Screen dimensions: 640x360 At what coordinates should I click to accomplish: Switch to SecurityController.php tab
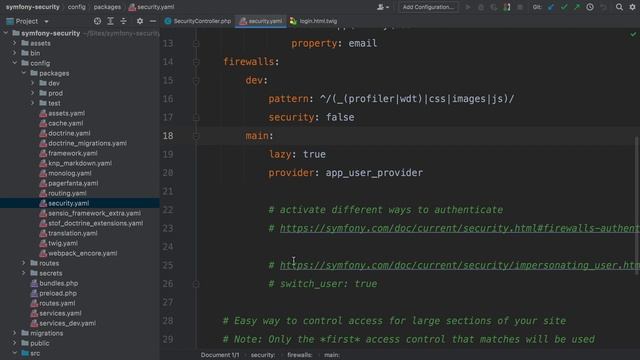(x=198, y=21)
